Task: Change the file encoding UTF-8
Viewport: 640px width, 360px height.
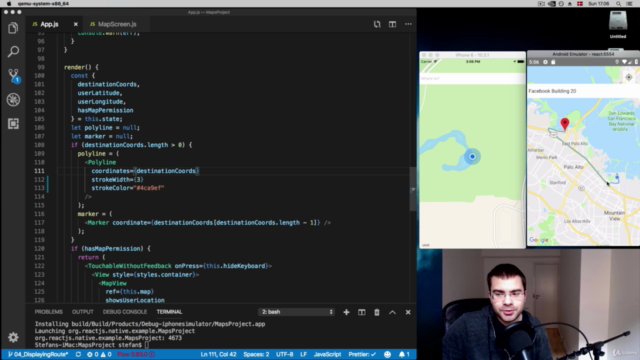Action: [284, 354]
